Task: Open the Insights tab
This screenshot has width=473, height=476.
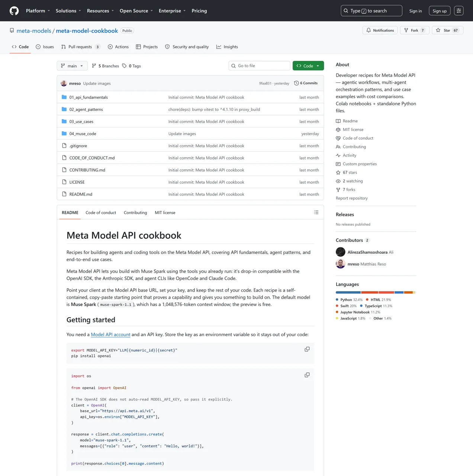Action: pyautogui.click(x=227, y=47)
